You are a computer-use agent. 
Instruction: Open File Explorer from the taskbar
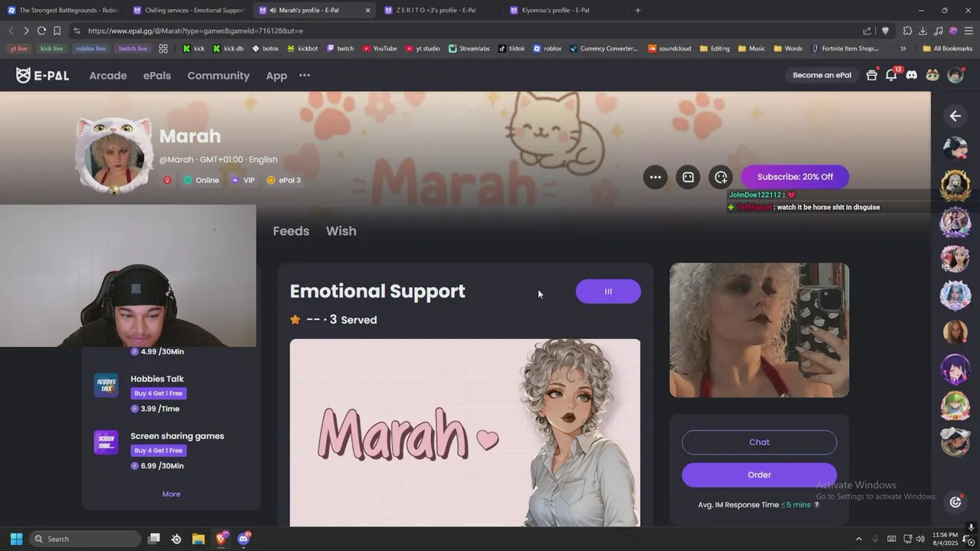click(x=198, y=539)
